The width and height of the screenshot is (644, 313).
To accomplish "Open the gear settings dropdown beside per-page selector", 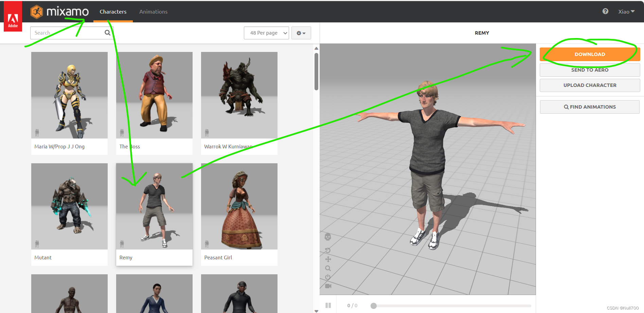I will [301, 33].
